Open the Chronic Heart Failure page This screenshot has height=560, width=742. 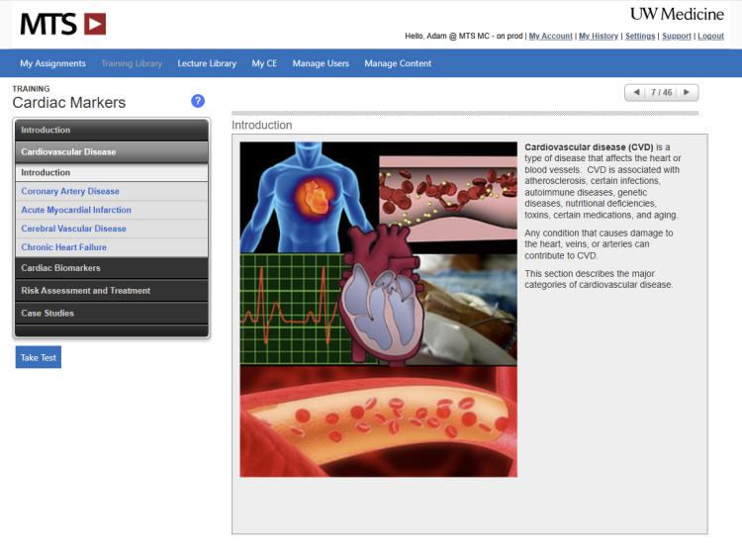pyautogui.click(x=64, y=247)
